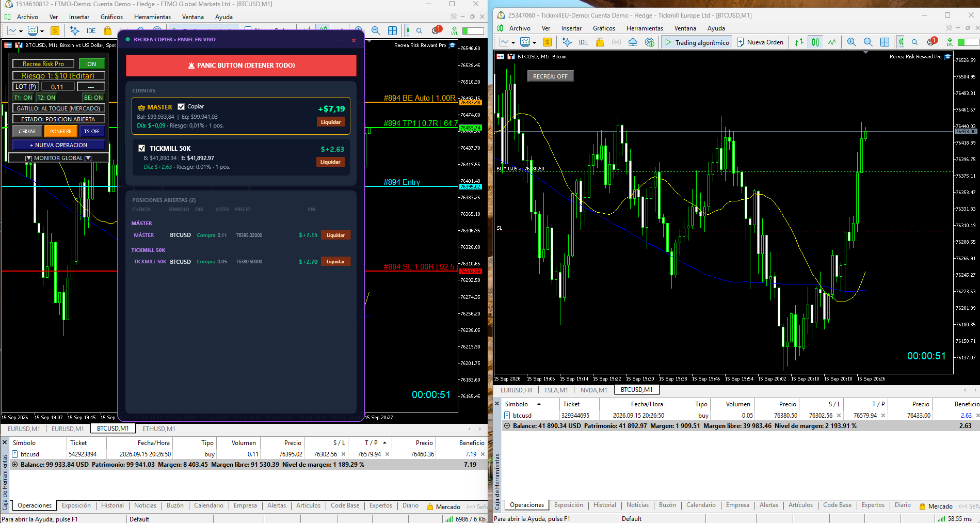Viewport: 980px width, 523px height.
Task: Open the indicators dropdown arrow in Tickmill toolbar
Action: [x=534, y=43]
